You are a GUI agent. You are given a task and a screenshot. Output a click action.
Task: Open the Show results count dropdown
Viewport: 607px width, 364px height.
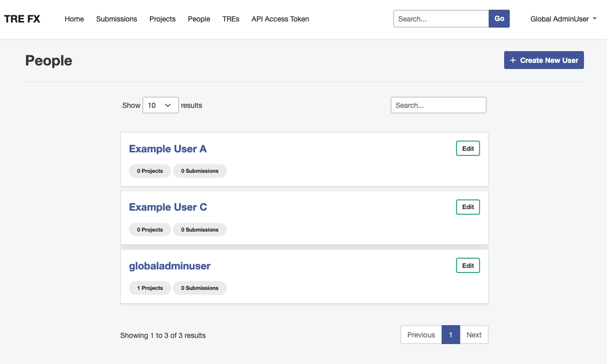160,105
